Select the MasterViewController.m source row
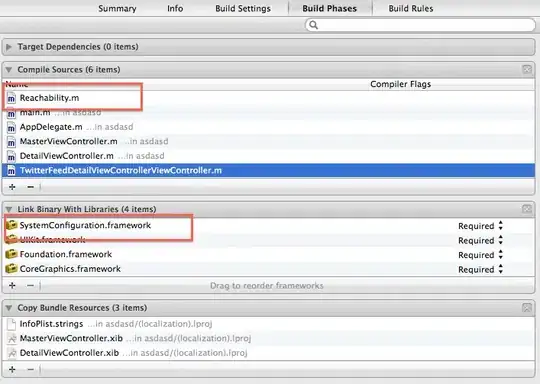The width and height of the screenshot is (540, 384). click(x=269, y=142)
